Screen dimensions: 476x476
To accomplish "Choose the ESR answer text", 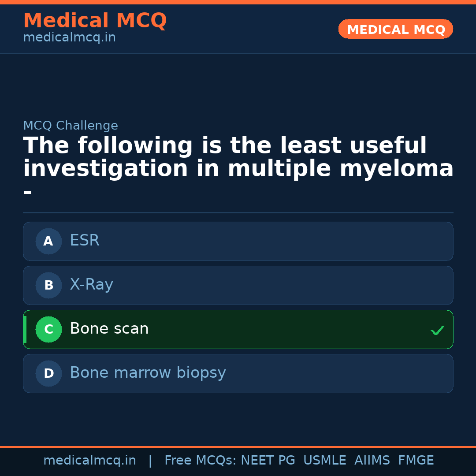I will [x=85, y=241].
